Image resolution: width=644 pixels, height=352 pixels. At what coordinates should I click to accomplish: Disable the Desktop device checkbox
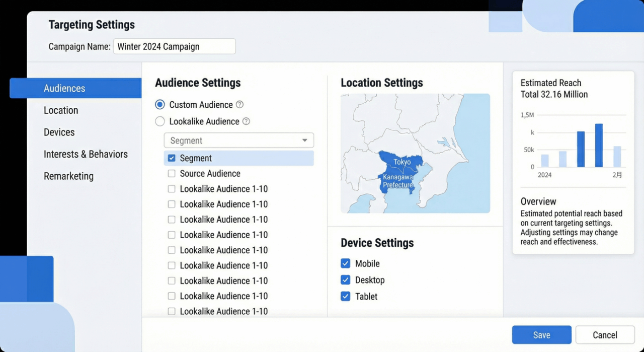(345, 280)
